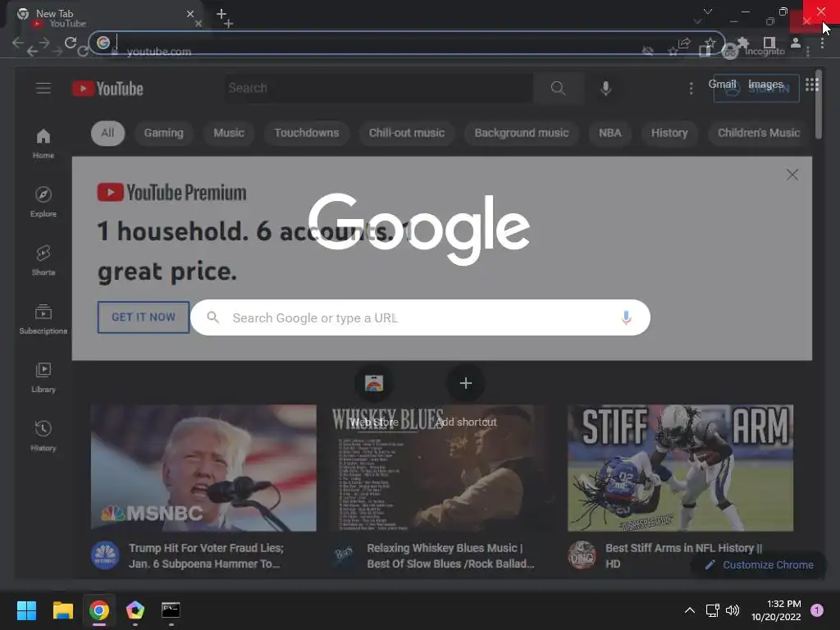Open 'Best Stiff Arms in NFL History' title

pos(683,555)
